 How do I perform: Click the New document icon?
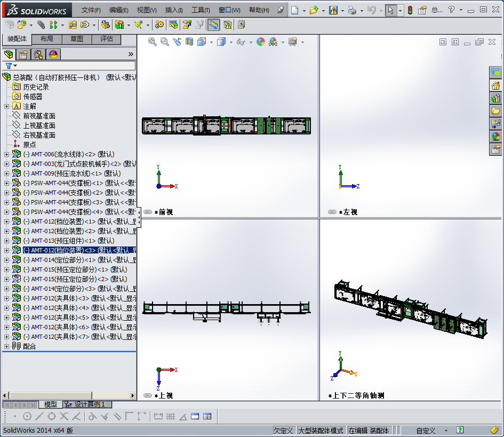(294, 10)
